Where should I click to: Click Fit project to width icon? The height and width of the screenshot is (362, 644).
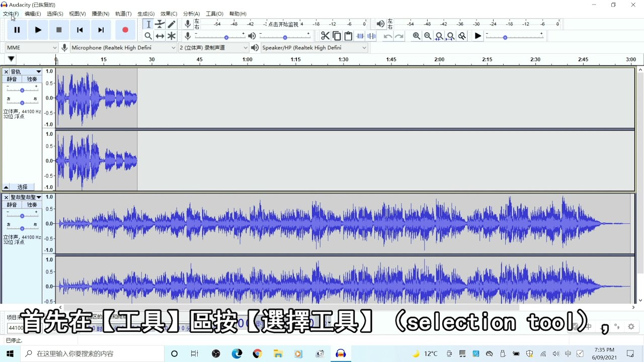tap(451, 36)
